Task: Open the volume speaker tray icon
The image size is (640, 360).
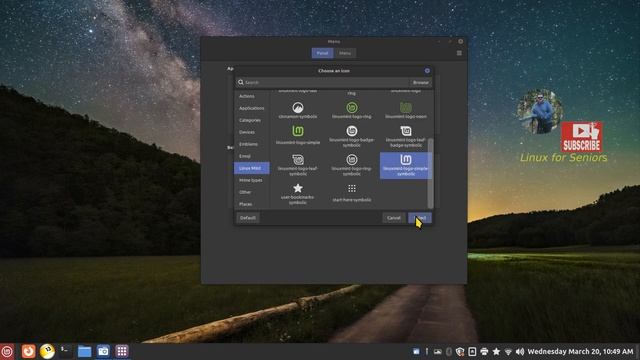Action: coord(520,351)
